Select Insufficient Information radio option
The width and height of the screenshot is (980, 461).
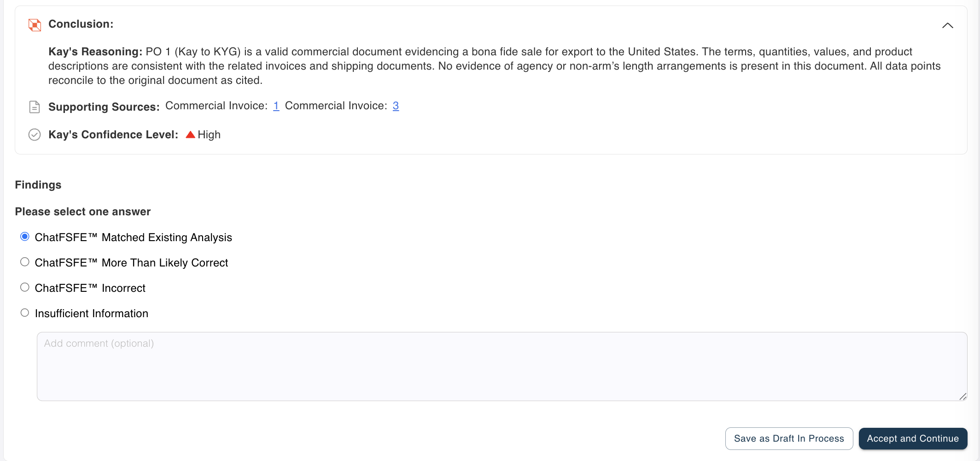click(25, 313)
